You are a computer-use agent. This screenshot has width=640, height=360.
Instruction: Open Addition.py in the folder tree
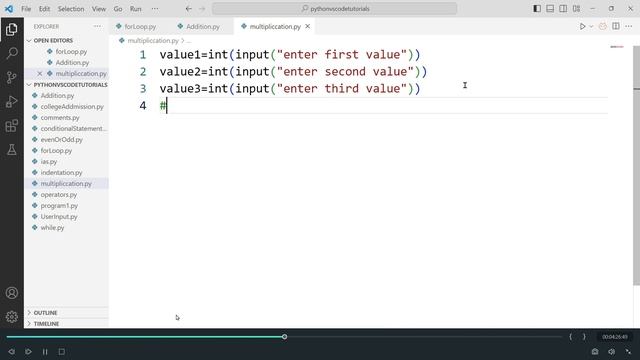click(57, 96)
